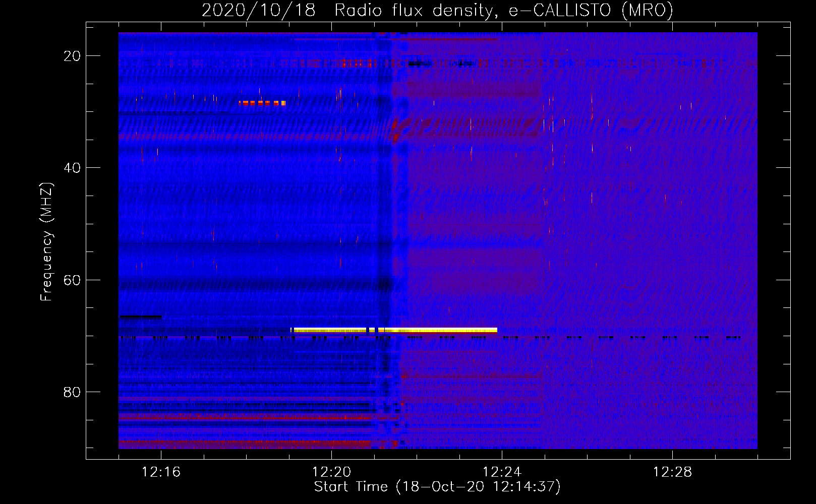The image size is (816, 504).
Task: Click the '20' frequency tick label
Action: (x=72, y=56)
